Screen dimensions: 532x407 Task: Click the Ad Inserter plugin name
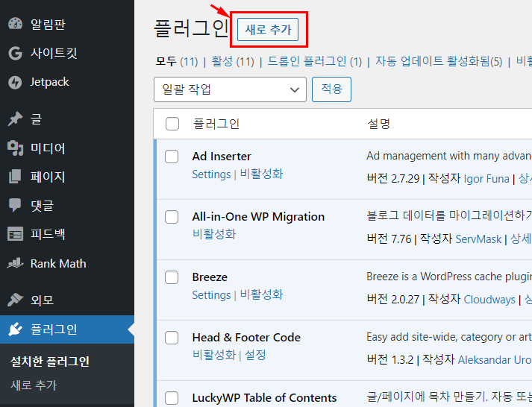222,157
